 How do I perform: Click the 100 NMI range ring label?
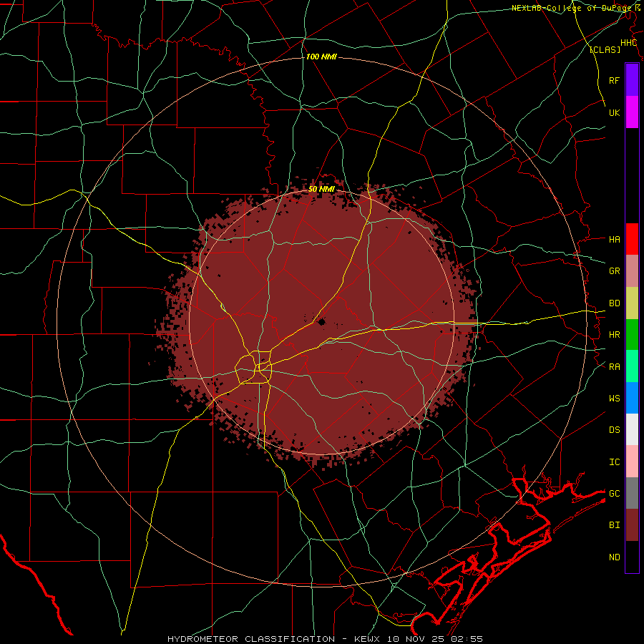(x=321, y=57)
